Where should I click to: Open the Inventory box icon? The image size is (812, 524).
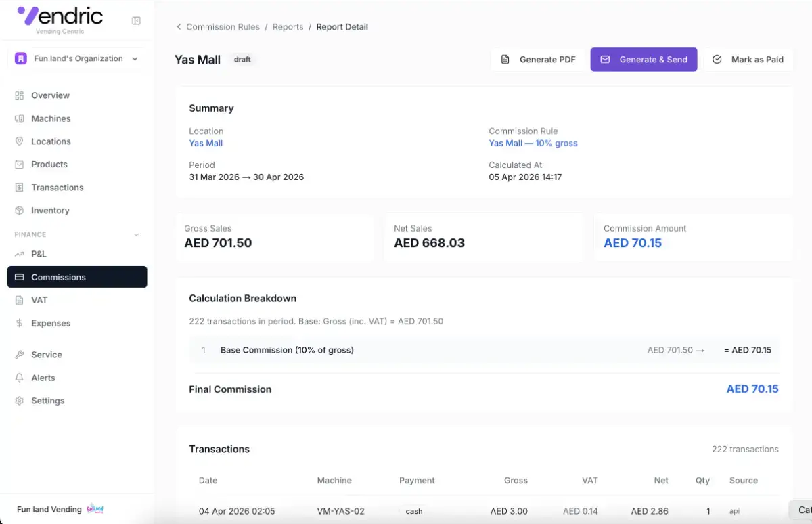20,211
